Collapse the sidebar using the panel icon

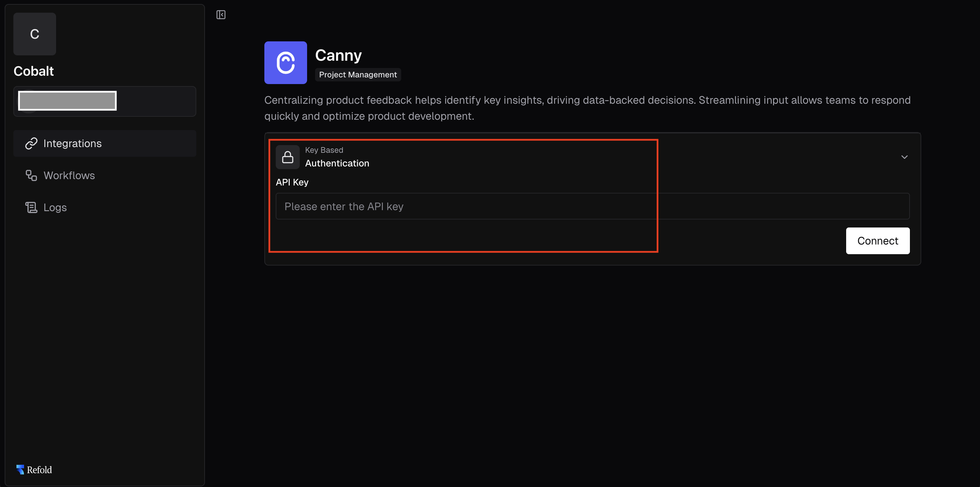tap(221, 15)
